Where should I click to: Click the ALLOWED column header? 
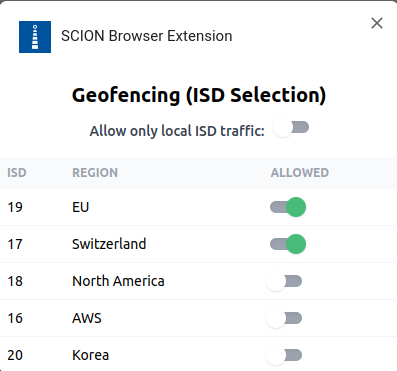(300, 173)
